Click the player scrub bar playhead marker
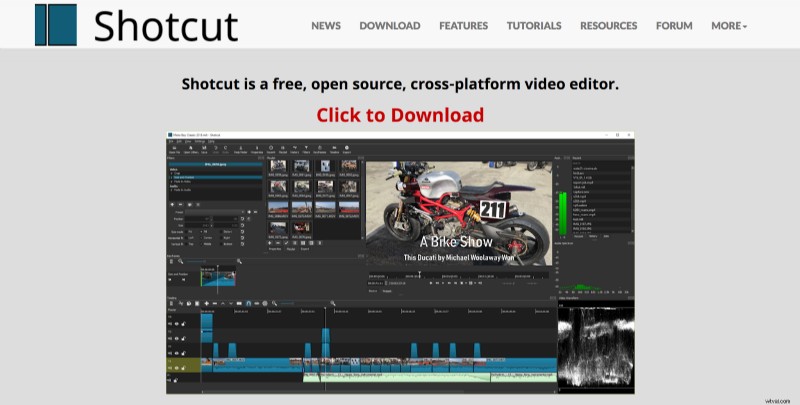The image size is (800, 405). [x=420, y=273]
